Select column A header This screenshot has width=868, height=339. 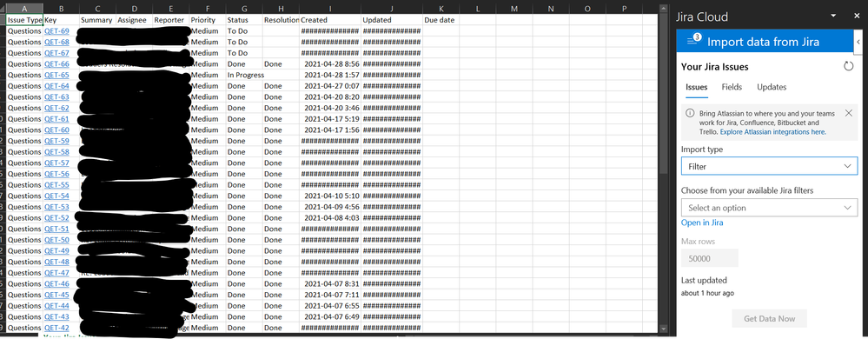[24, 9]
